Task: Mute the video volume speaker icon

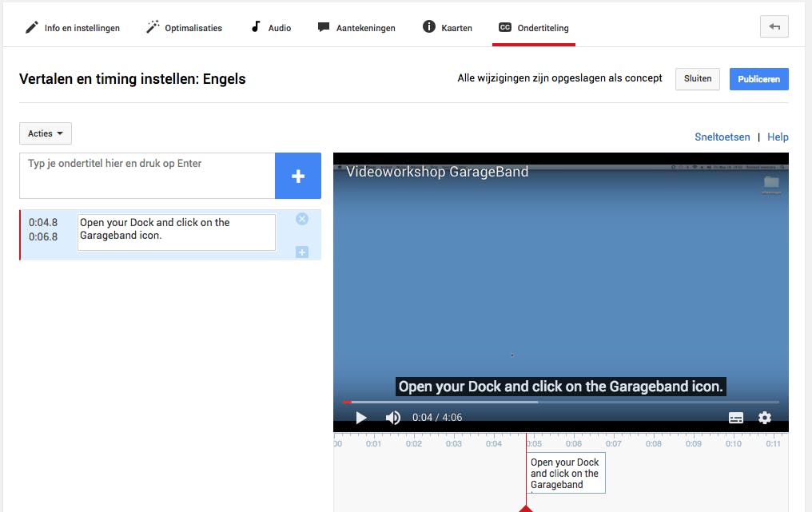Action: tap(393, 418)
